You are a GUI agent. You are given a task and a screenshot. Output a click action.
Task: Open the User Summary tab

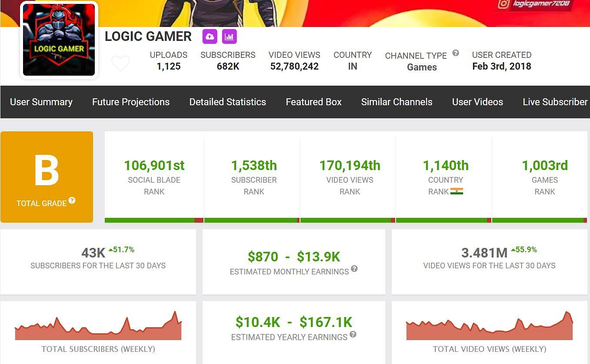(x=41, y=102)
